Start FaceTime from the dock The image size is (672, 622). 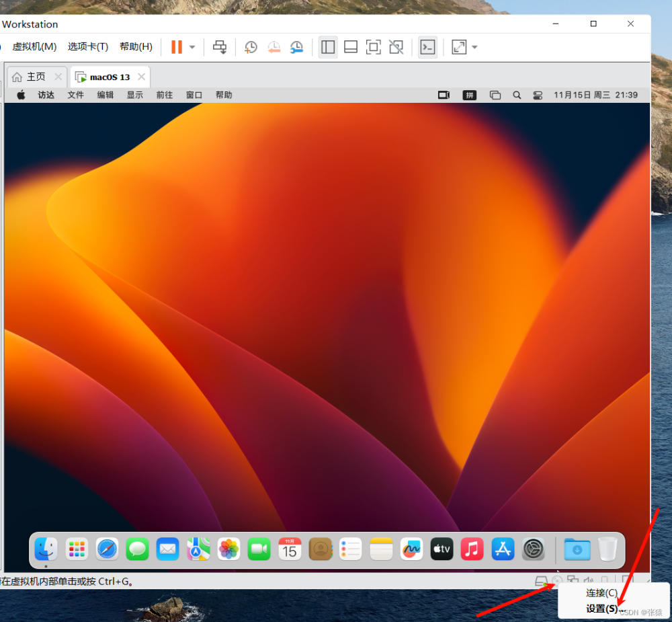click(x=259, y=549)
